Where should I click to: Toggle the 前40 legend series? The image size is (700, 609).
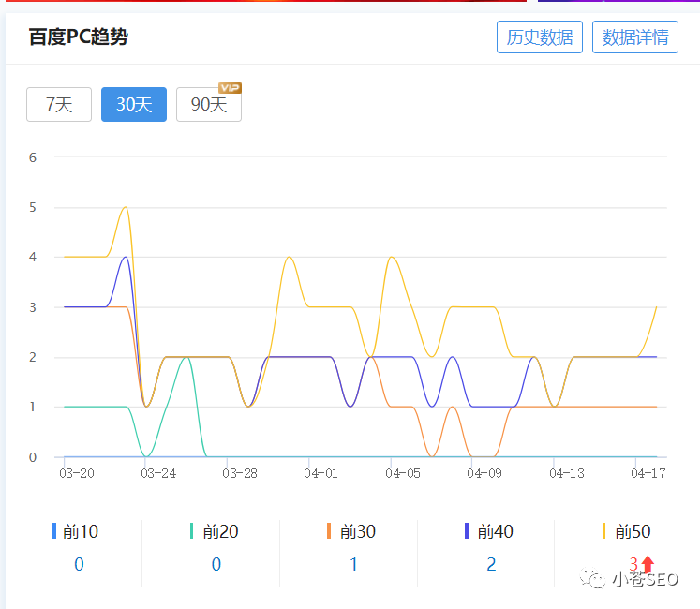point(495,531)
